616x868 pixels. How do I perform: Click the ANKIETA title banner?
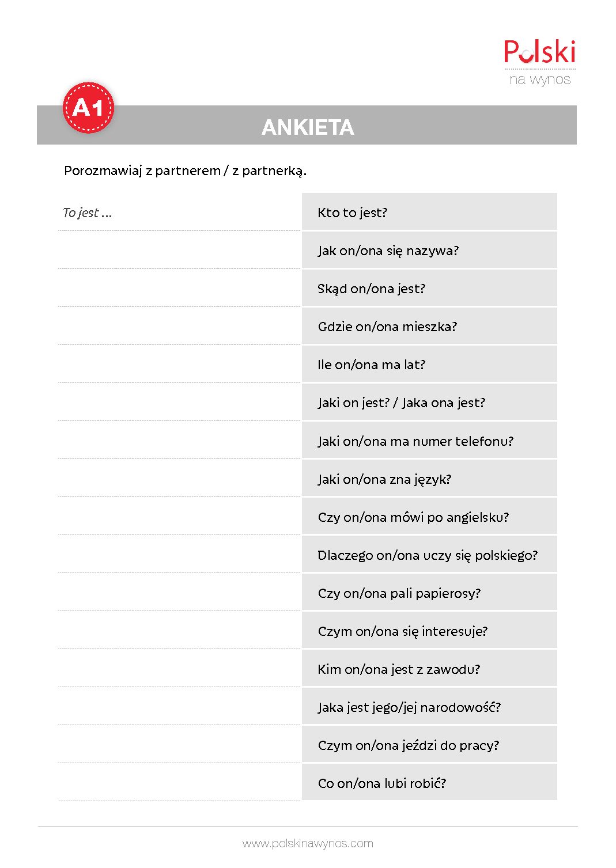[x=307, y=125]
